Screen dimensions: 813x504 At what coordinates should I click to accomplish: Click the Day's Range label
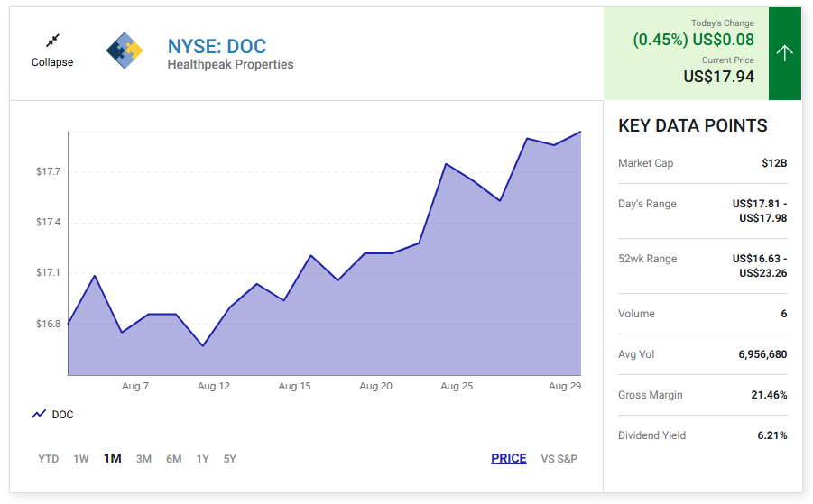point(647,204)
